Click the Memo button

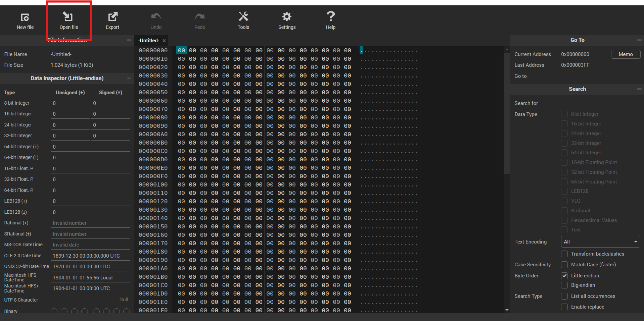626,54
